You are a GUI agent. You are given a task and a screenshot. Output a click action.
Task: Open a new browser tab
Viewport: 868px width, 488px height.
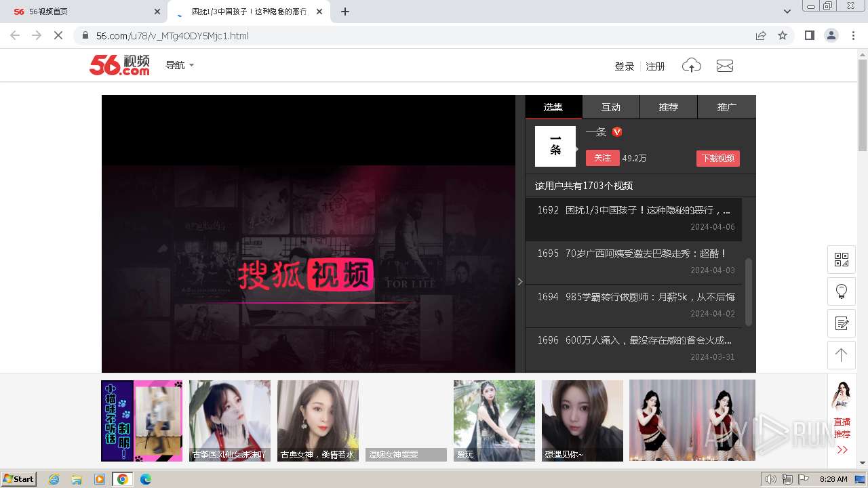click(x=345, y=12)
